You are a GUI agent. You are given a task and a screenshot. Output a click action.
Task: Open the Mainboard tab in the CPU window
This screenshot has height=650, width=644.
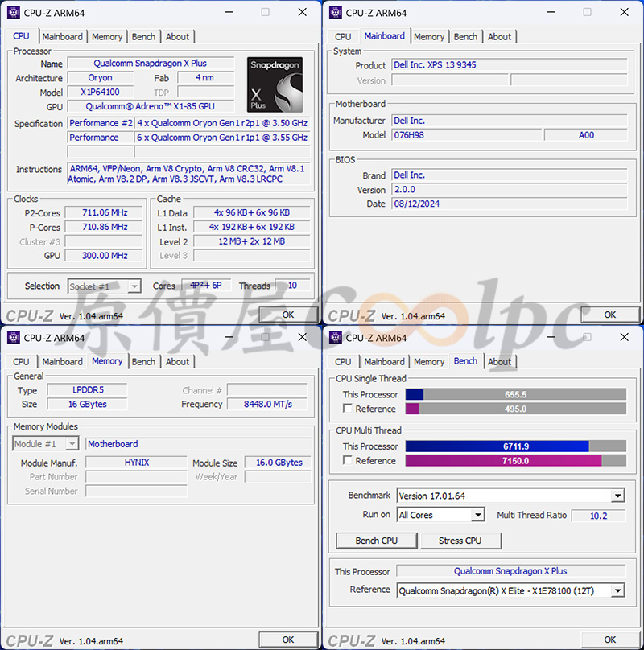[62, 36]
